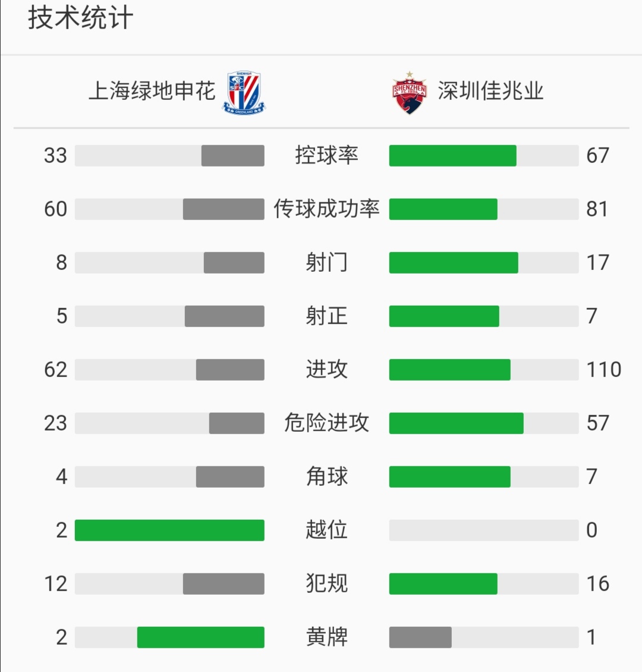Select the 危险进攻 stat label
The width and height of the screenshot is (642, 672).
pos(326,423)
